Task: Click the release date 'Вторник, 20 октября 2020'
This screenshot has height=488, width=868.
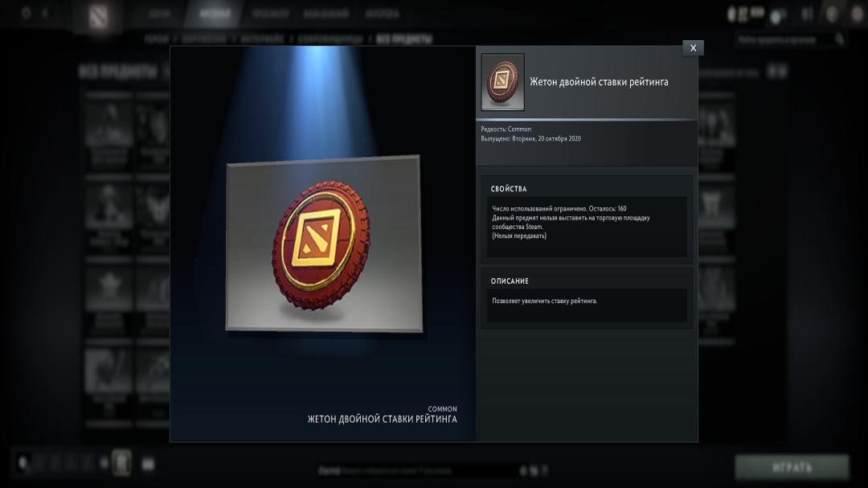Action: (x=547, y=139)
